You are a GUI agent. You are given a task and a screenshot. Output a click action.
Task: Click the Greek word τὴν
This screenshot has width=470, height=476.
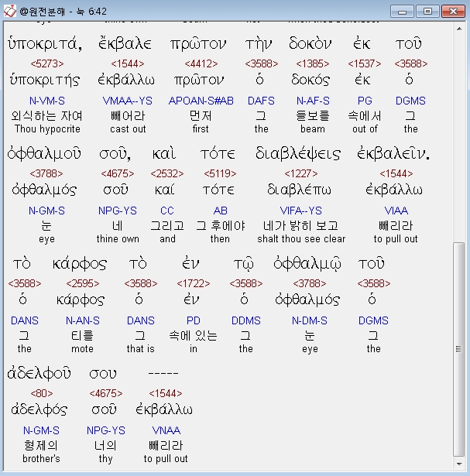pyautogui.click(x=259, y=45)
